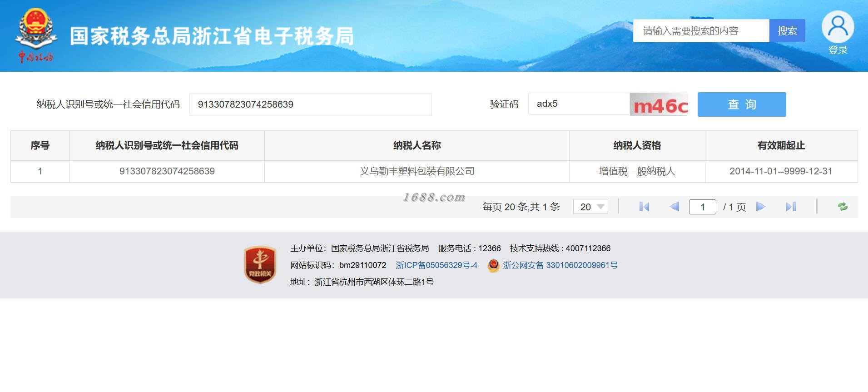Click the footer address line 体环二路1号
Viewport: 868px width, 392px height.
pyautogui.click(x=362, y=282)
